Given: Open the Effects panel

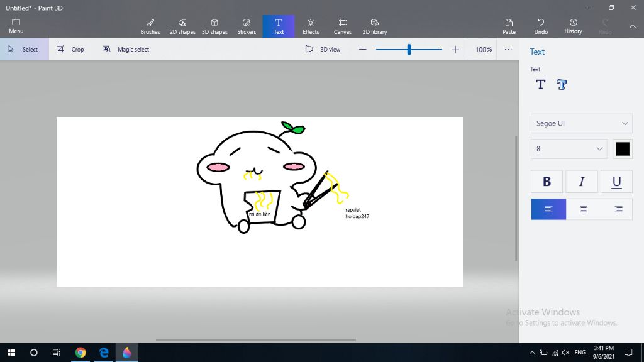Looking at the screenshot, I should coord(311,26).
